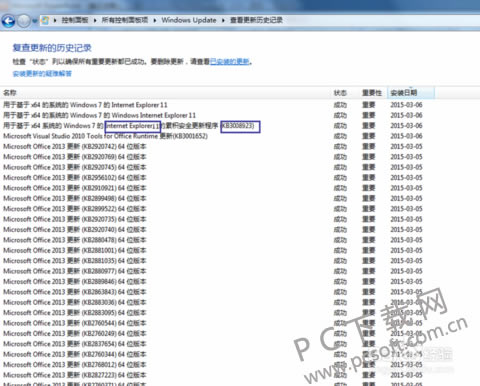Image resolution: width=480 pixels, height=386 pixels.
Task: Expand the arrow before 控制面板 breadcrumb
Action: coord(55,20)
